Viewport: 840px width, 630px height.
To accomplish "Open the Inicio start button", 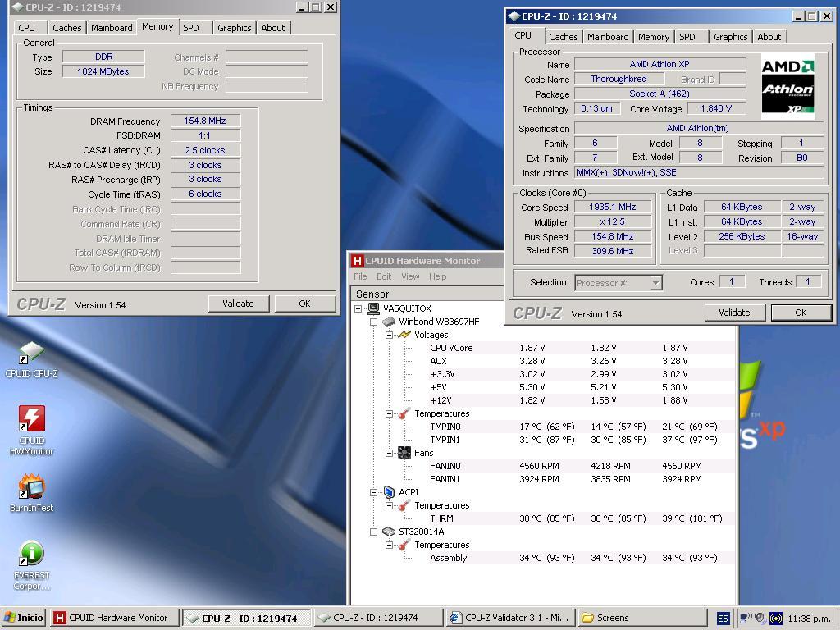I will pos(24,619).
